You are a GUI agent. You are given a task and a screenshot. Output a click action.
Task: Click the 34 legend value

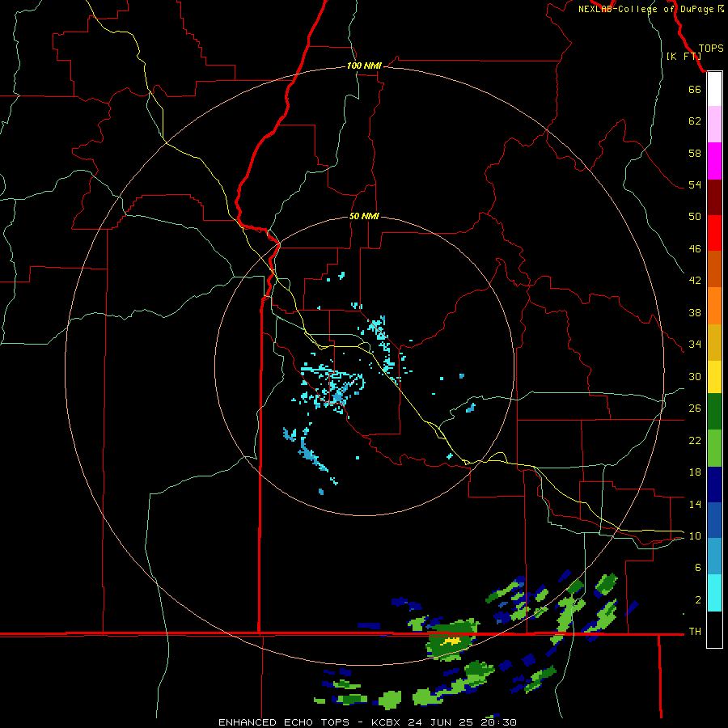coord(695,345)
